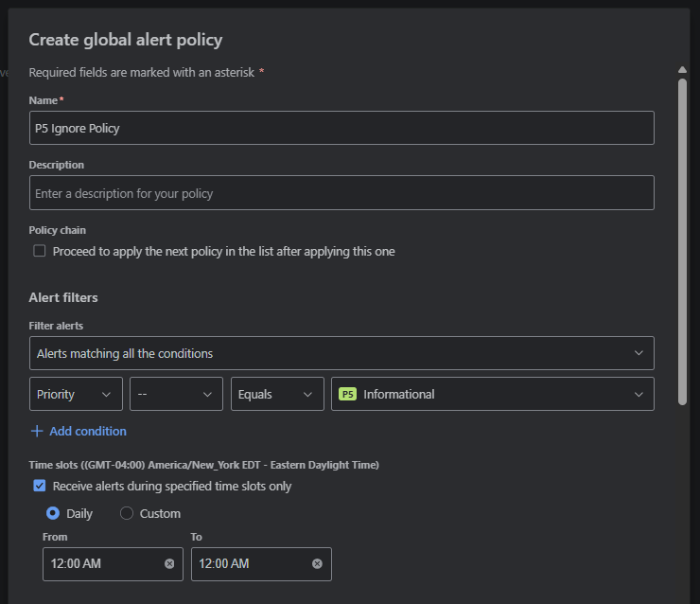Click the Policy chain label
This screenshot has height=604, width=700.
coord(57,230)
